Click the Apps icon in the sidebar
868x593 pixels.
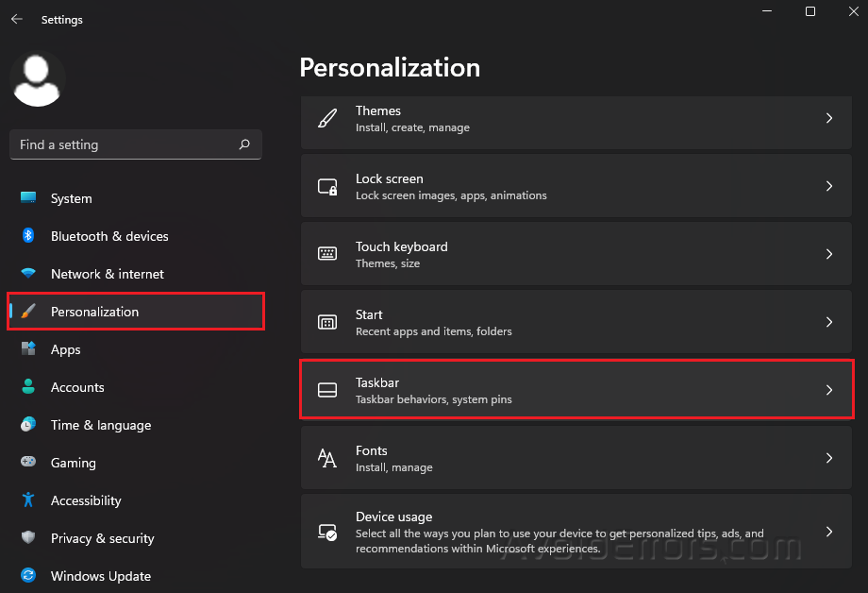(x=26, y=349)
